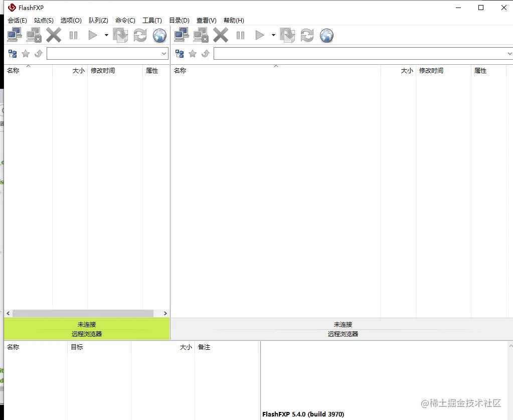Click the left pane Connect icon
Screen dimensions: 513x420
click(15, 35)
